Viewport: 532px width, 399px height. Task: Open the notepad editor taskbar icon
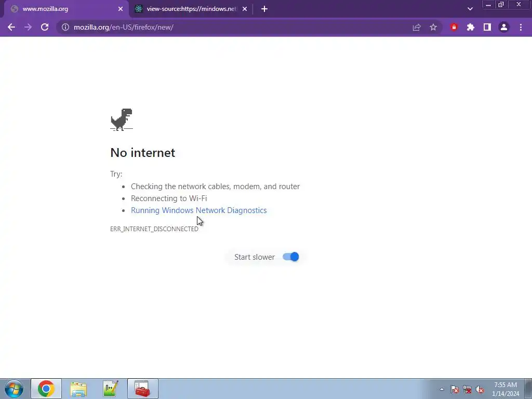pyautogui.click(x=111, y=389)
